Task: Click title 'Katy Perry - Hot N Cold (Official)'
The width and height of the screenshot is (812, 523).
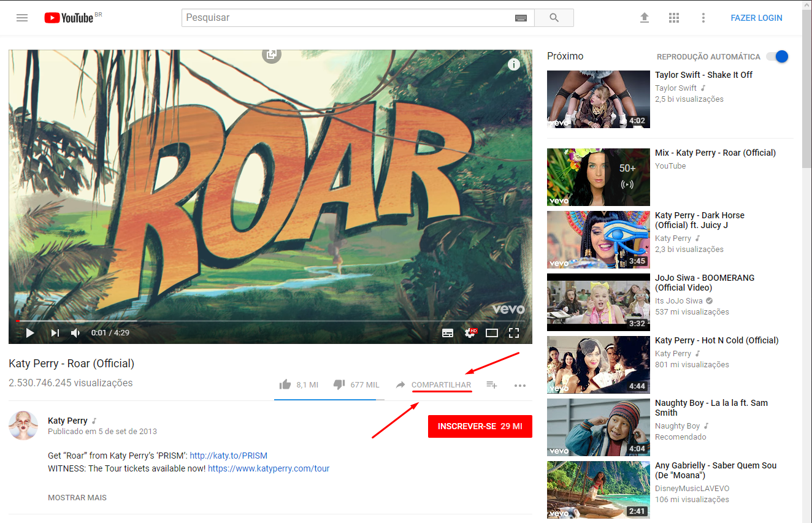Action: point(717,340)
